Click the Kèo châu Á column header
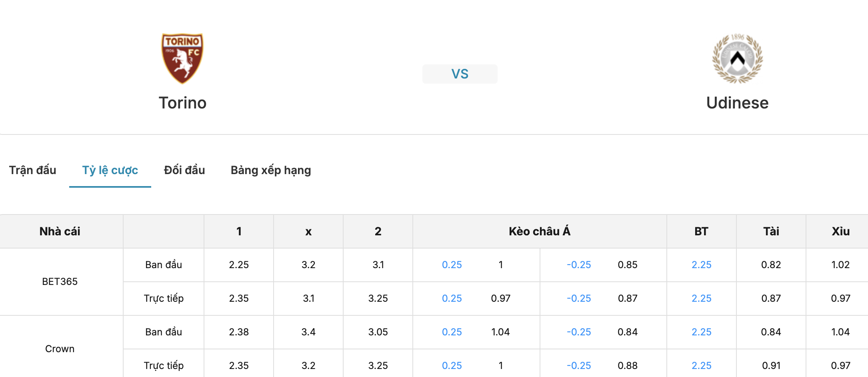The height and width of the screenshot is (377, 868). (540, 231)
